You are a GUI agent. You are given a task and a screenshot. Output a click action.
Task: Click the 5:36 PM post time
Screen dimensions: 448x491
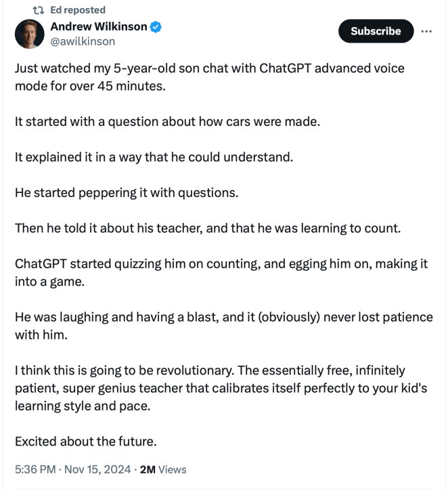pos(37,469)
